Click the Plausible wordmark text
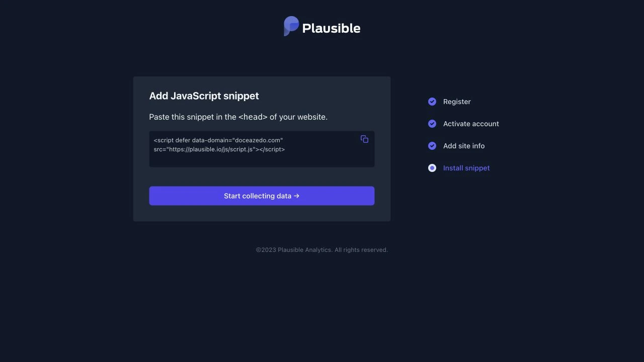 tap(331, 29)
